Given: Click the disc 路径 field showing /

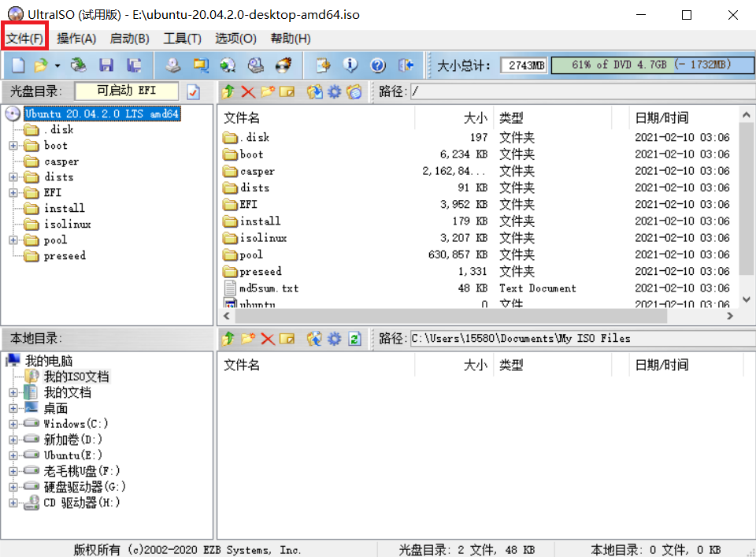Looking at the screenshot, I should click(x=583, y=91).
